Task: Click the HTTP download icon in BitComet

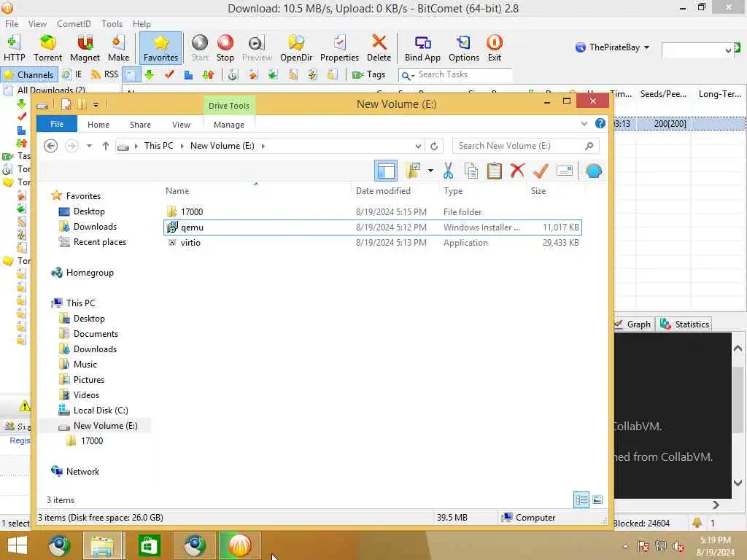Action: pos(14,48)
